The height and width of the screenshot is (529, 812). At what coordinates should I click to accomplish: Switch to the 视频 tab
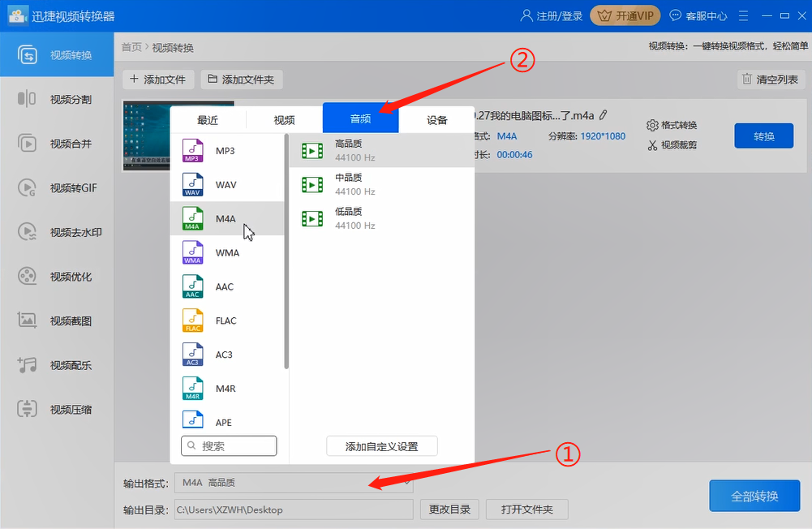284,118
